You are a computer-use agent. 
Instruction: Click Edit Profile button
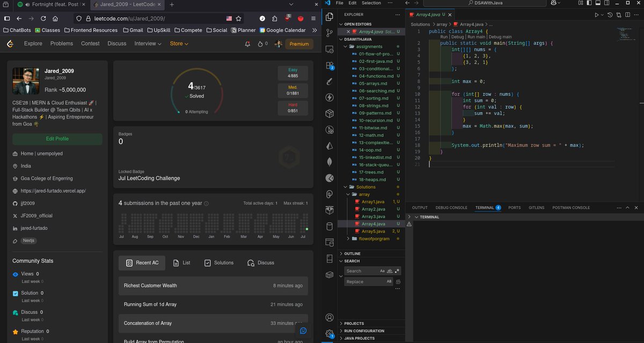(x=57, y=139)
